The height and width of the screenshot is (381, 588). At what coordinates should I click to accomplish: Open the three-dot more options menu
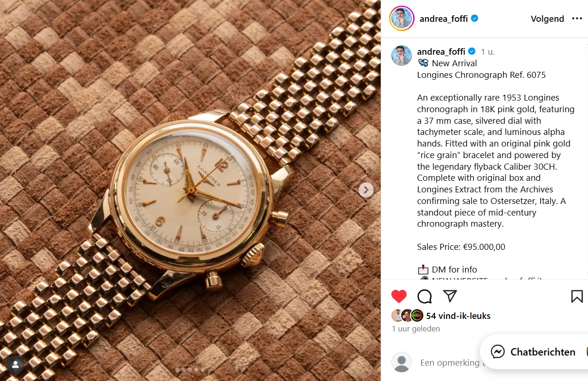[577, 19]
